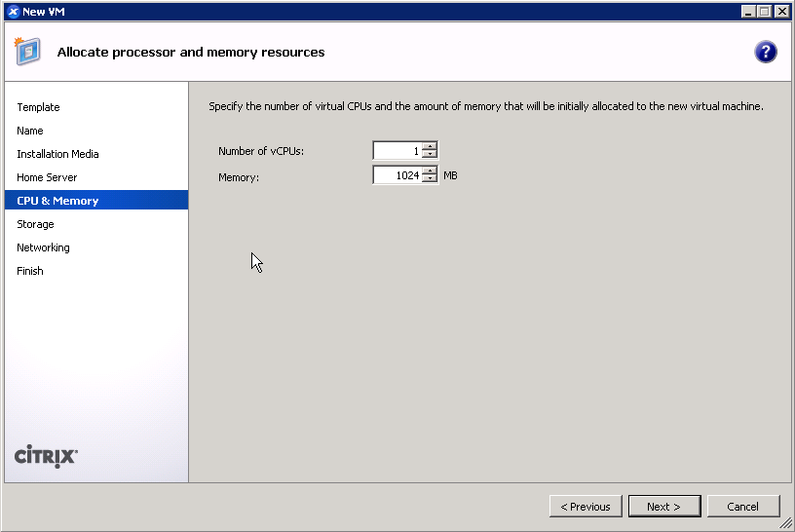Maximize the New VM window
Screen dimensions: 795x532
point(765,11)
